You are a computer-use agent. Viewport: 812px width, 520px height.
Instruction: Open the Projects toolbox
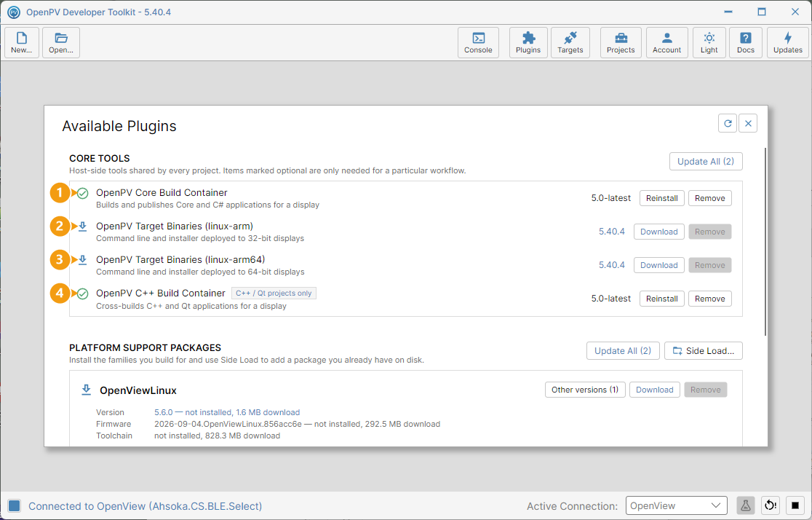click(x=621, y=42)
